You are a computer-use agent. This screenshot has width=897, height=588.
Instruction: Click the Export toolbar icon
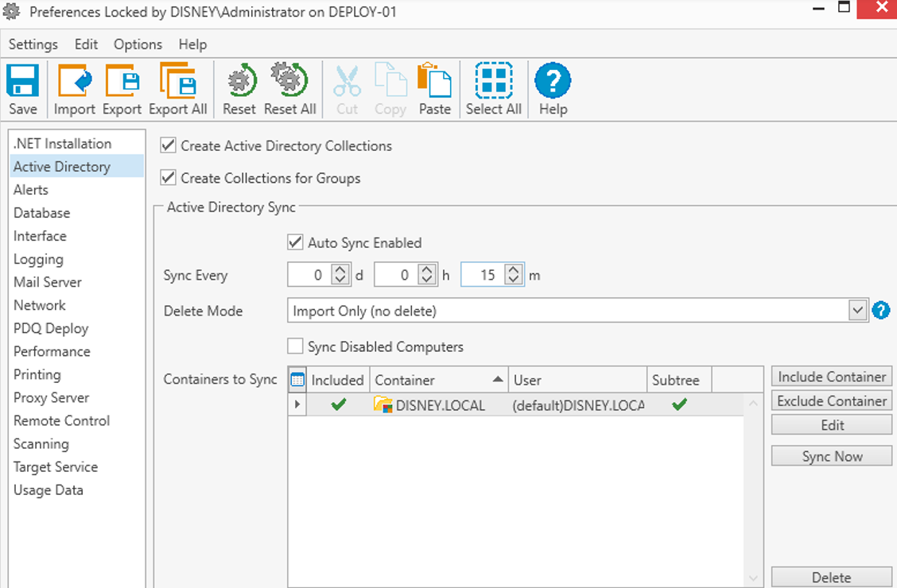[122, 80]
